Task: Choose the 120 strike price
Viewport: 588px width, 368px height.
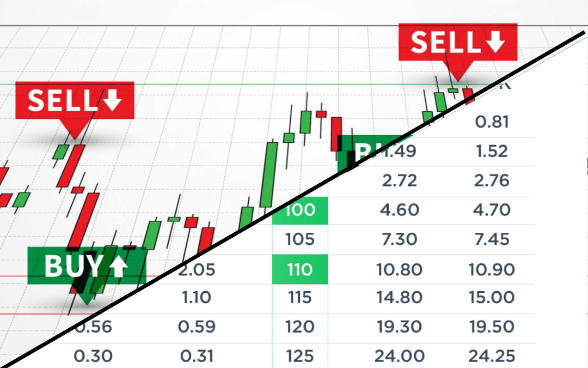Action: [x=300, y=327]
